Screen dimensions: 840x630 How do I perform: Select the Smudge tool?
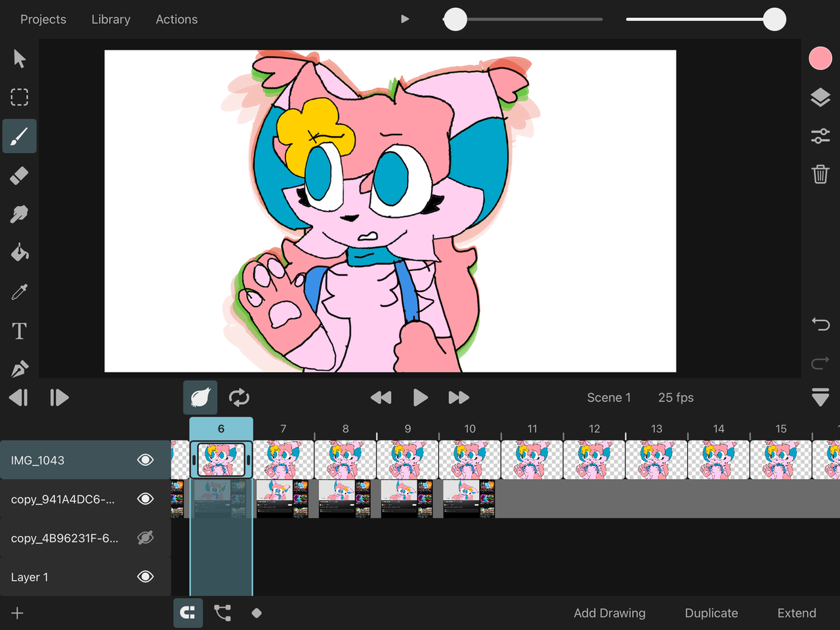coord(20,214)
